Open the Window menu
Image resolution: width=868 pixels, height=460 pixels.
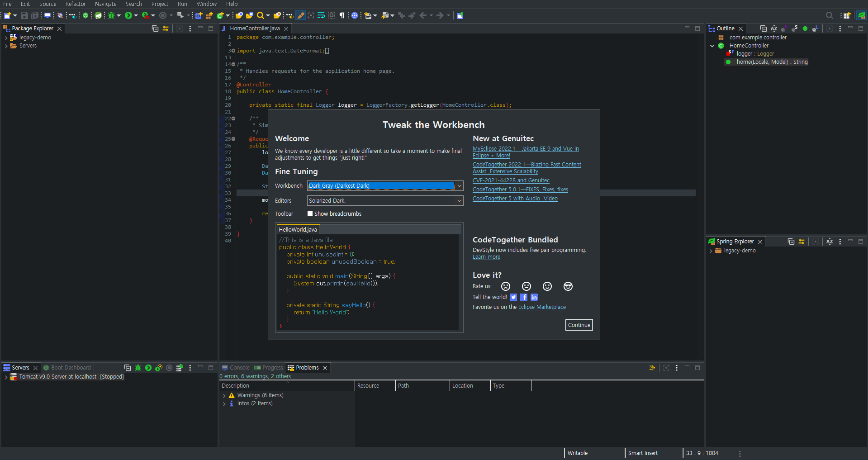coord(206,4)
